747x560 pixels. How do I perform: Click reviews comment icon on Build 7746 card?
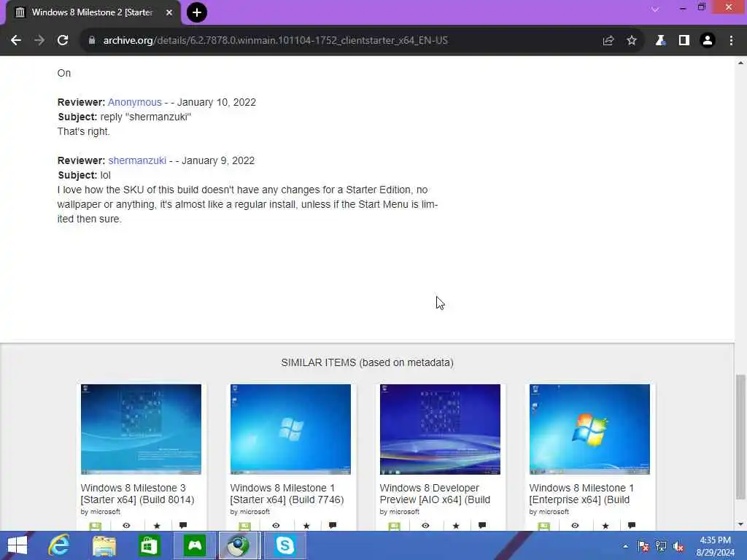[333, 525]
